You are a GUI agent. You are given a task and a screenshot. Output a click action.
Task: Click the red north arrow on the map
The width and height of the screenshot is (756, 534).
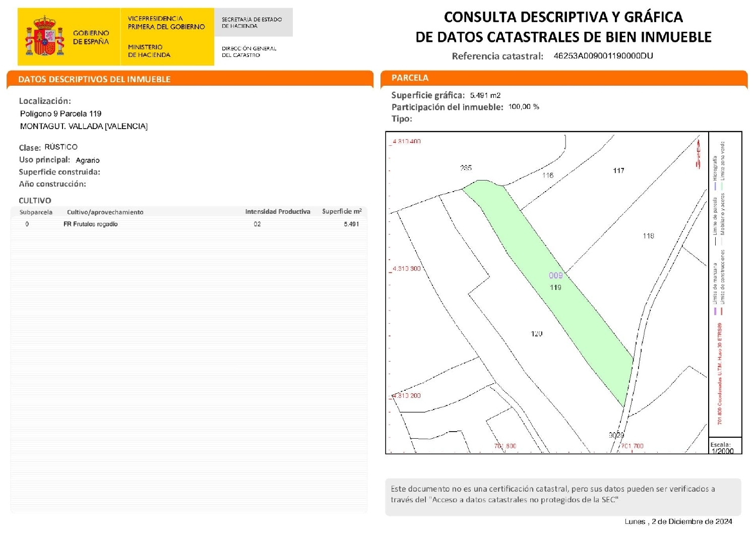pyautogui.click(x=699, y=153)
